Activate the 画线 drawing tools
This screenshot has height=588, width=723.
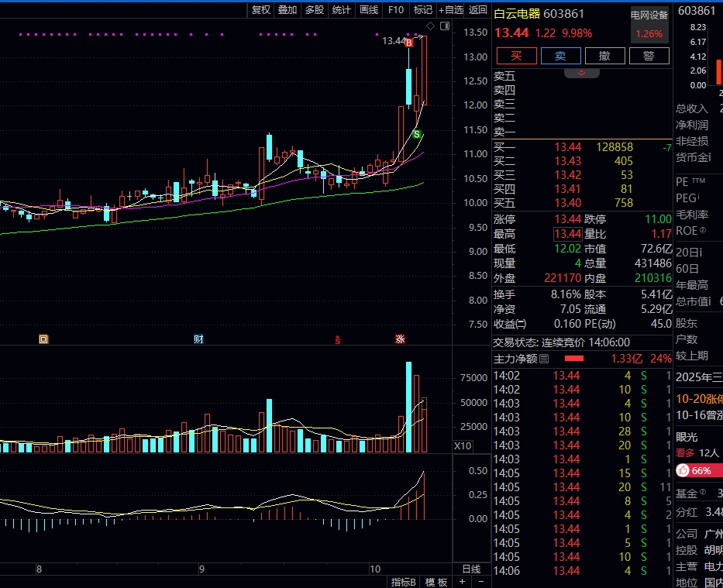(368, 9)
